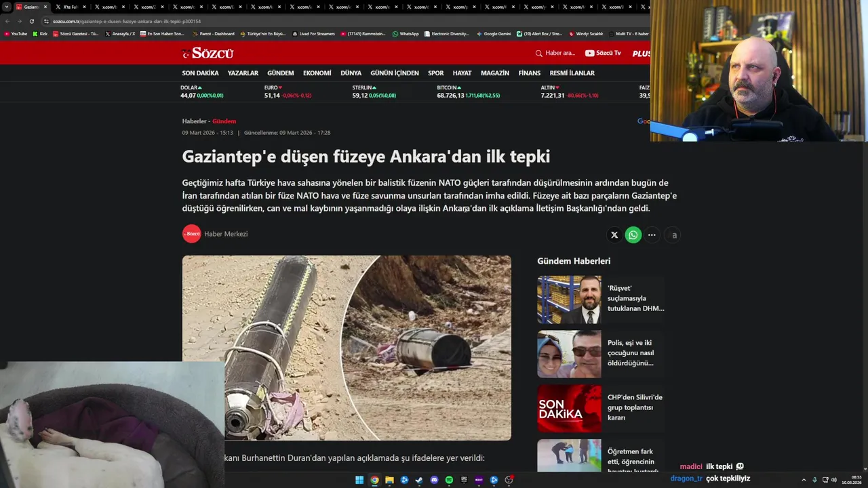This screenshot has width=868, height=488.
Task: Click the DOLAR ticker value
Action: tap(188, 96)
